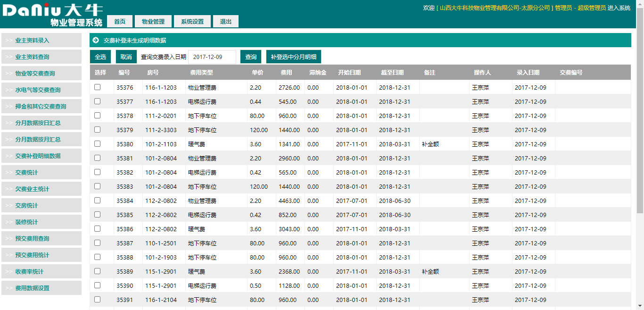Click the 补登选中分月明细 button

click(293, 57)
